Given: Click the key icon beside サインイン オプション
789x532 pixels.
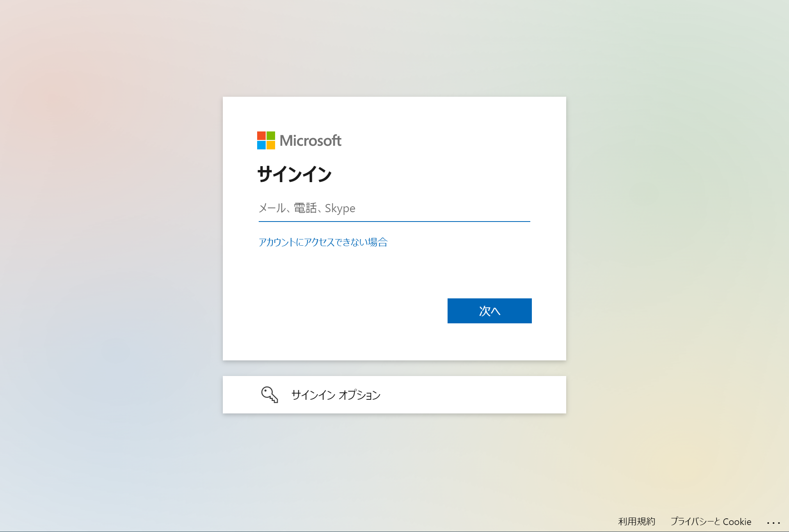Looking at the screenshot, I should point(270,395).
